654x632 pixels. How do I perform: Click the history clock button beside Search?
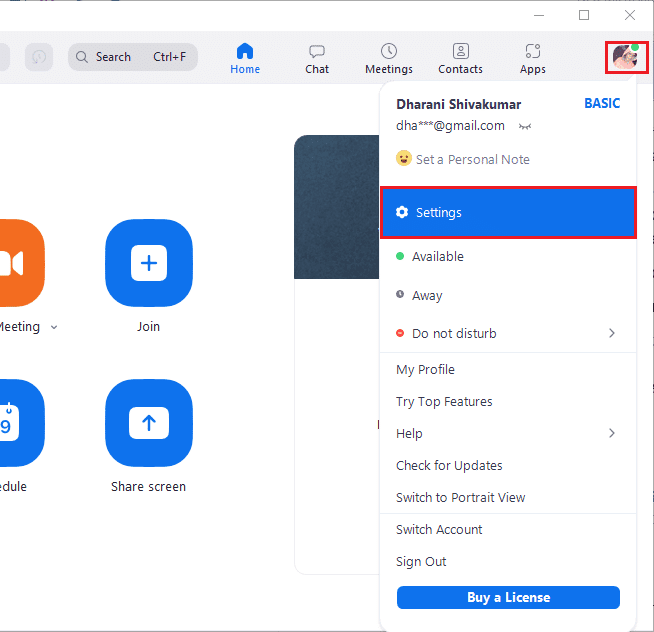pos(39,57)
